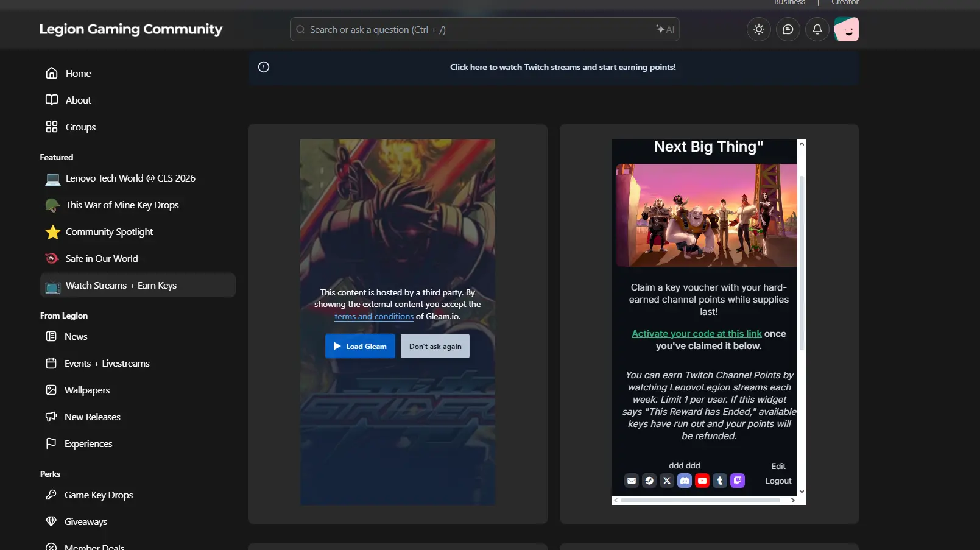The image size is (980, 550).
Task: Open Gleam terms and conditions link
Action: click(374, 316)
